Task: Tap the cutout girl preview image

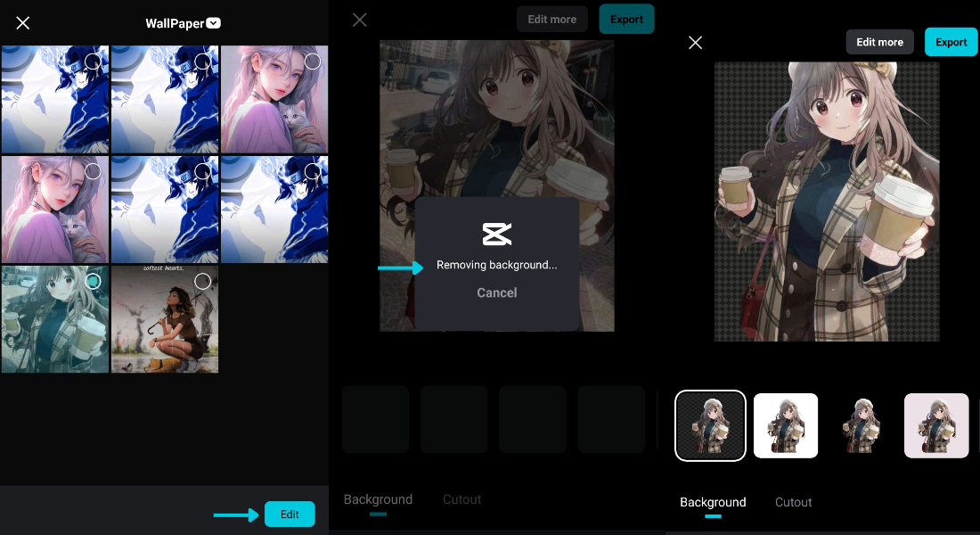Action: pyautogui.click(x=827, y=202)
